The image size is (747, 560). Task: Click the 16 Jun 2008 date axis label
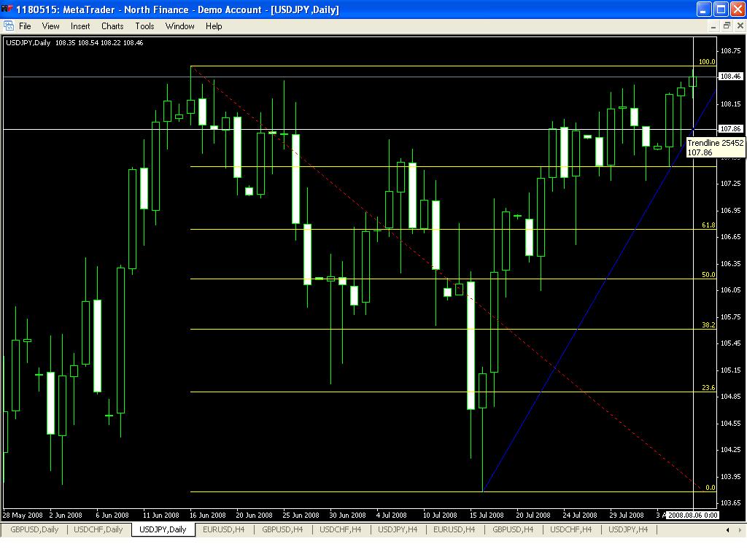pos(208,516)
